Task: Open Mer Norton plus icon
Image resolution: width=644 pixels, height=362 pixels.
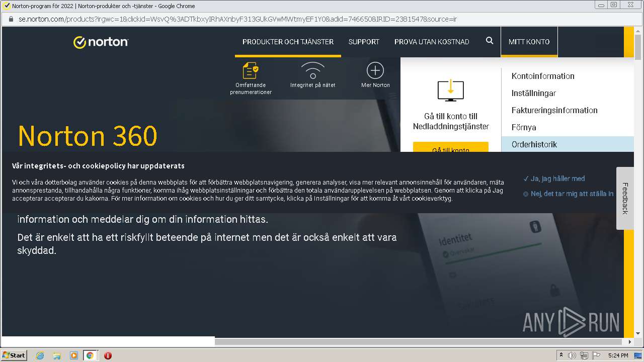Action: [x=375, y=70]
